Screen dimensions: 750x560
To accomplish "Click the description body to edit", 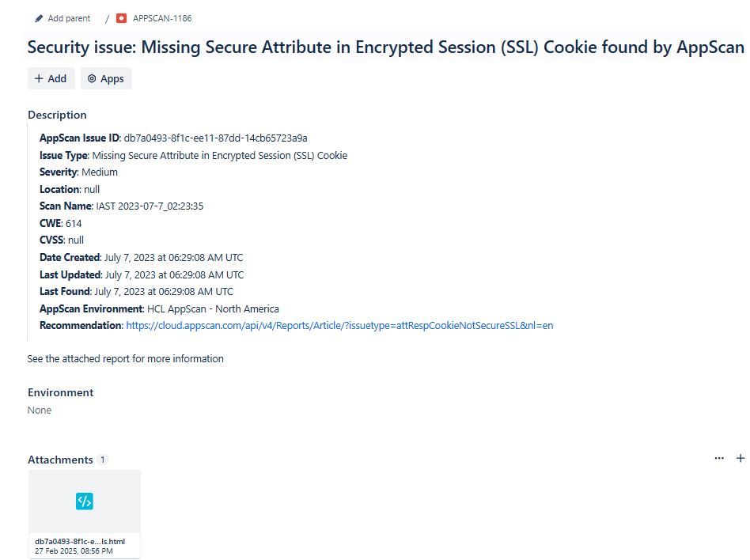I will click(297, 232).
